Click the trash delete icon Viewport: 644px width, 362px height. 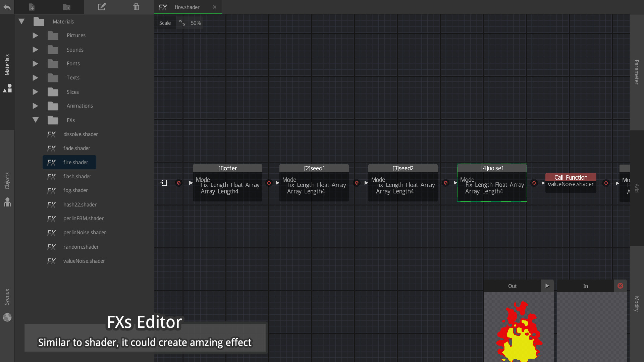(136, 7)
